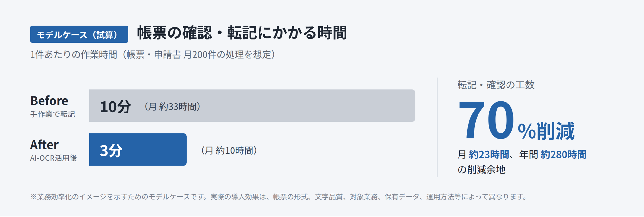Screen dimensions: 644x217
Task: Click the 手作業で転記 caption
Action: pyautogui.click(x=52, y=114)
